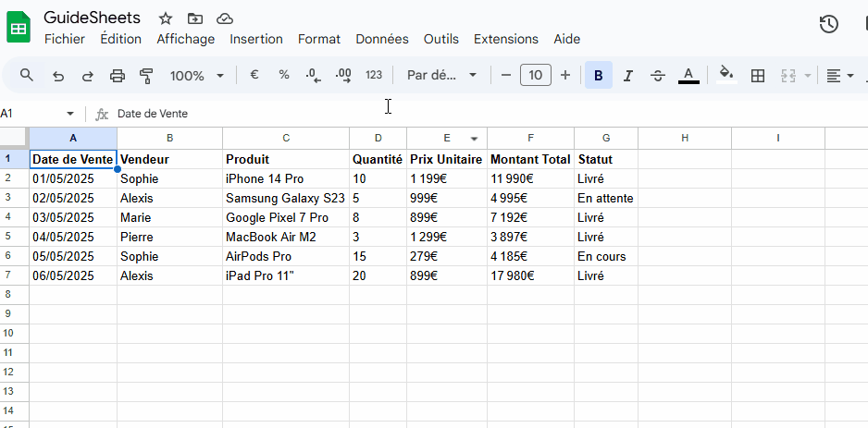Screen dimensions: 868x428
Task: Apply percent number format
Action: [x=284, y=75]
